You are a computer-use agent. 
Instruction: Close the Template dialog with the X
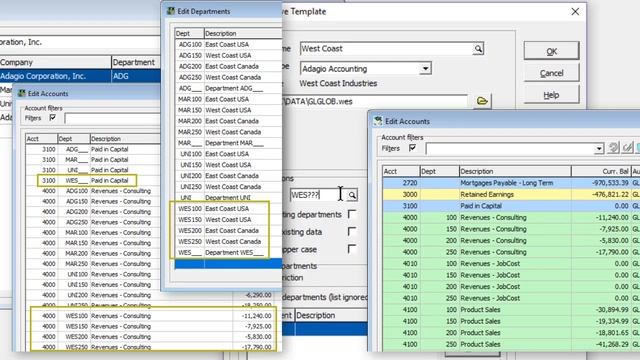point(575,11)
